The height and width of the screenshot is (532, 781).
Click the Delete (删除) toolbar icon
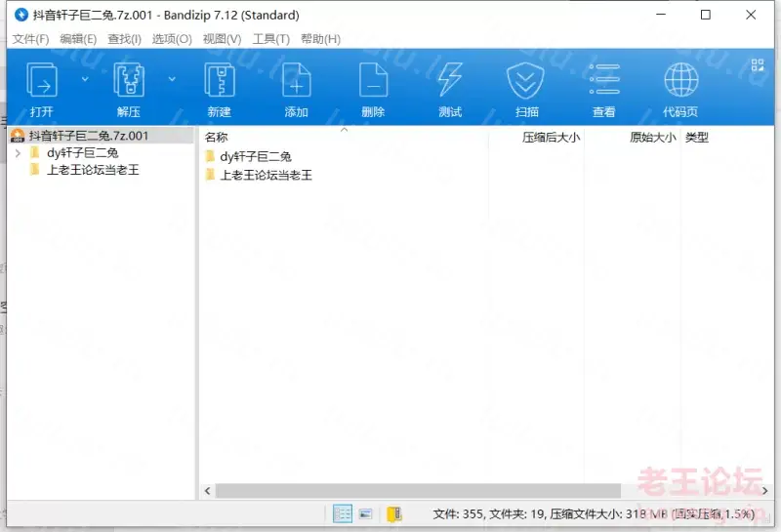tap(374, 80)
